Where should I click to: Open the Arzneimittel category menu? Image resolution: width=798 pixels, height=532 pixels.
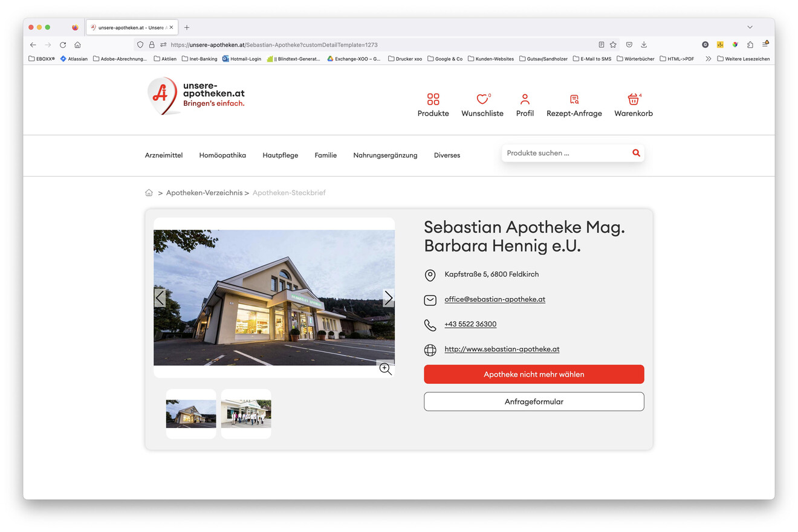pos(164,155)
